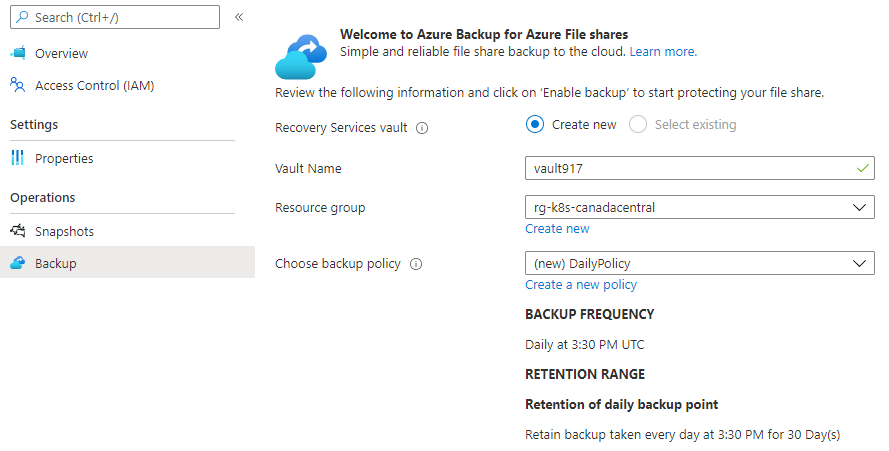The width and height of the screenshot is (889, 451).
Task: Select the Create new radio button
Action: tap(535, 125)
